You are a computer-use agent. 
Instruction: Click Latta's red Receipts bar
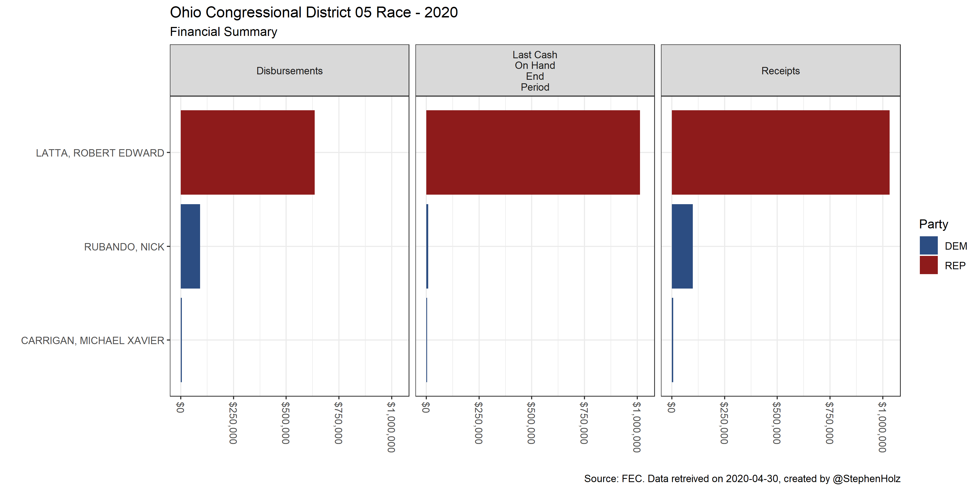(780, 152)
